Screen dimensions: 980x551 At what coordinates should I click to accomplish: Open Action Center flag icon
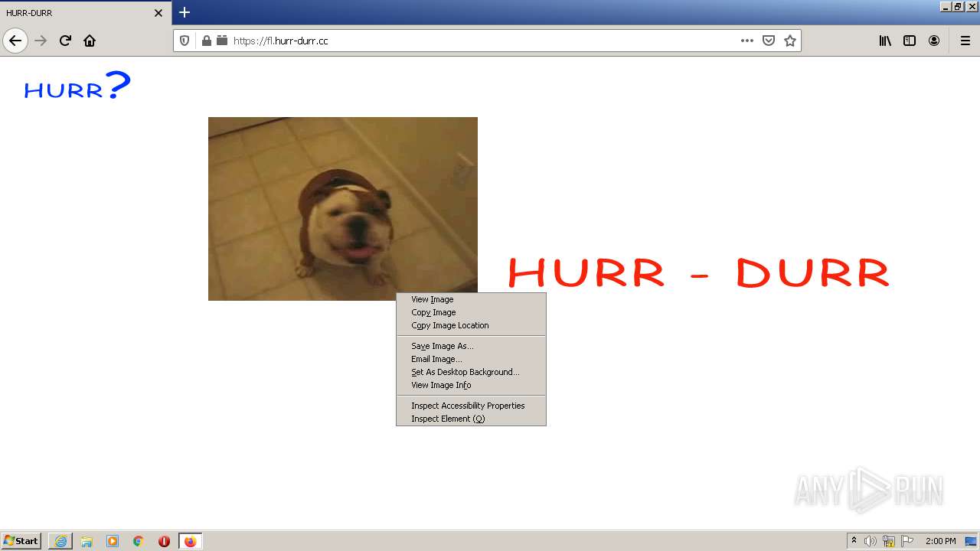tap(907, 541)
